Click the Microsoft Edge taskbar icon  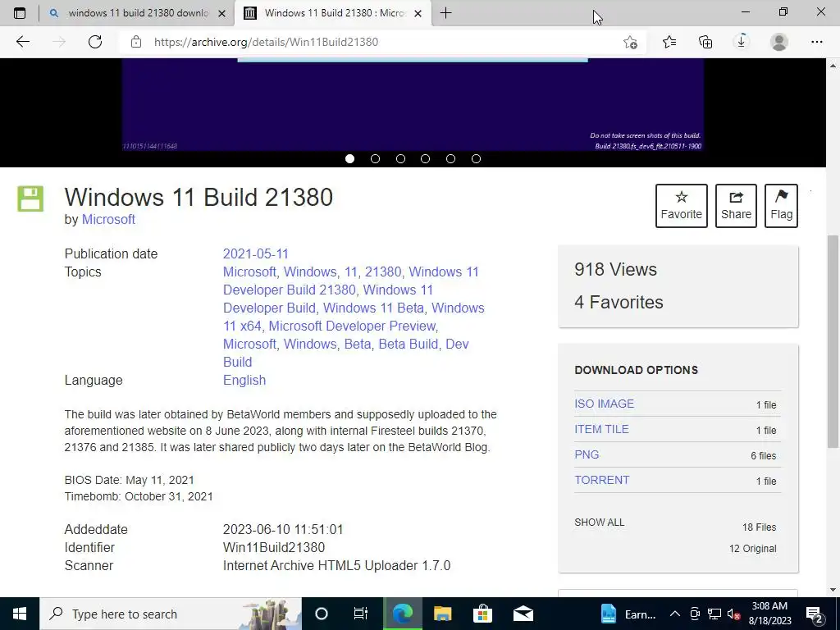(x=402, y=614)
